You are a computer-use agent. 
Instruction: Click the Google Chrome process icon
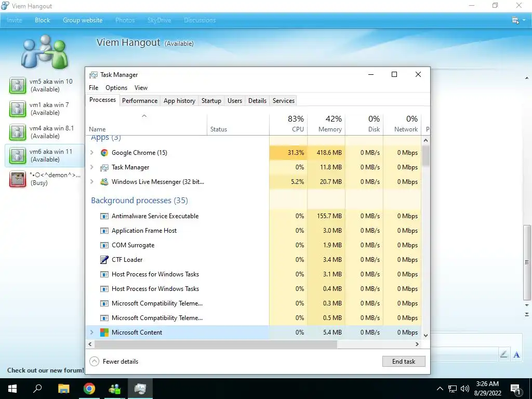(104, 153)
